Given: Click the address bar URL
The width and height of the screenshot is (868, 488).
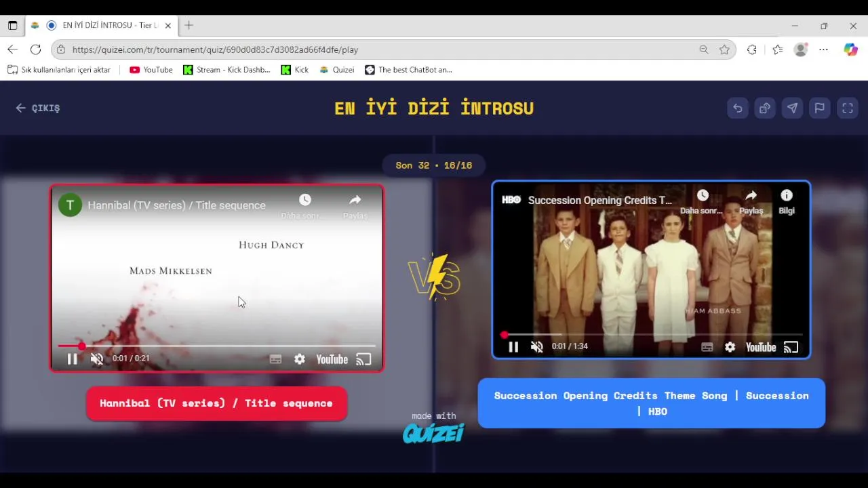Looking at the screenshot, I should [x=215, y=49].
